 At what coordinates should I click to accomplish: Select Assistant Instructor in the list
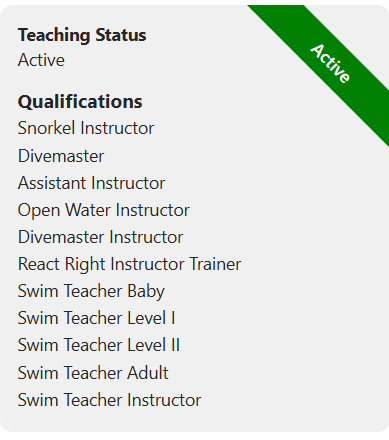pos(92,183)
